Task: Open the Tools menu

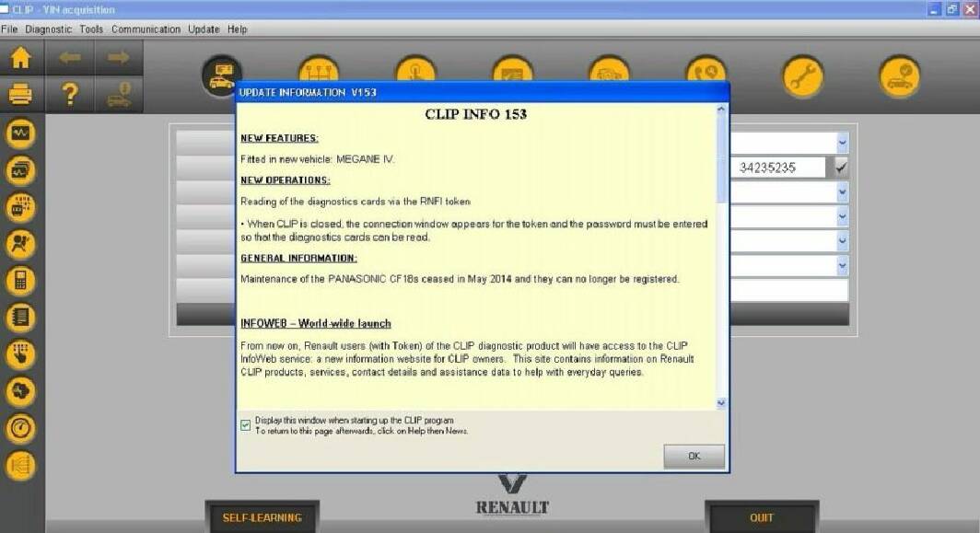Action: coord(91,29)
